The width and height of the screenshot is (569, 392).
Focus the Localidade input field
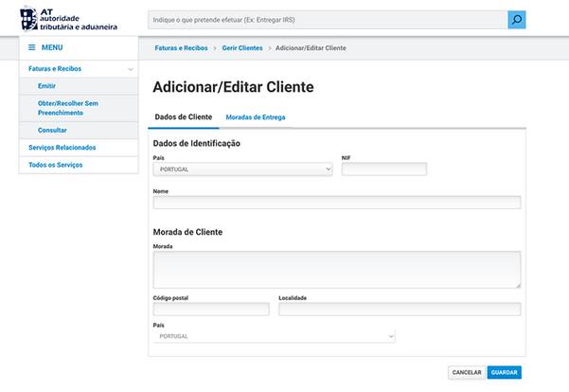coord(399,310)
